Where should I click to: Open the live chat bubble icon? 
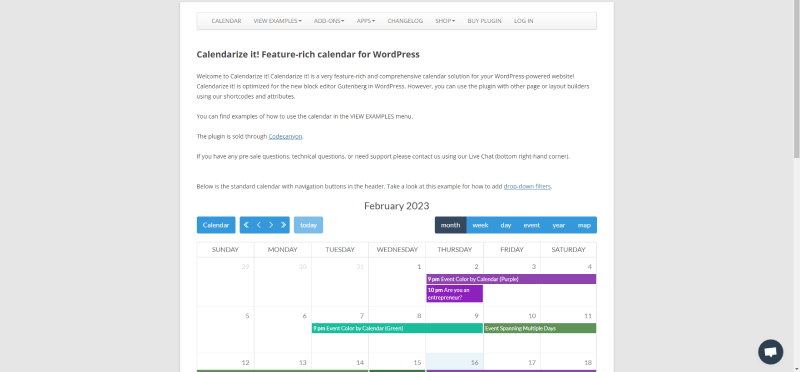click(x=770, y=352)
